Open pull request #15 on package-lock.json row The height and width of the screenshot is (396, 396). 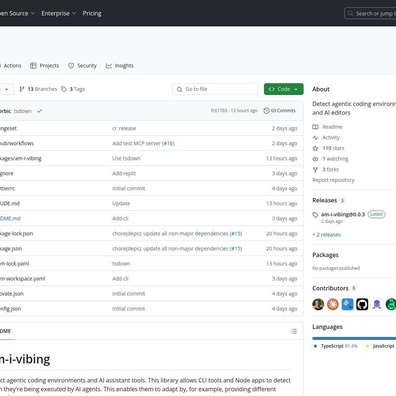(x=236, y=233)
